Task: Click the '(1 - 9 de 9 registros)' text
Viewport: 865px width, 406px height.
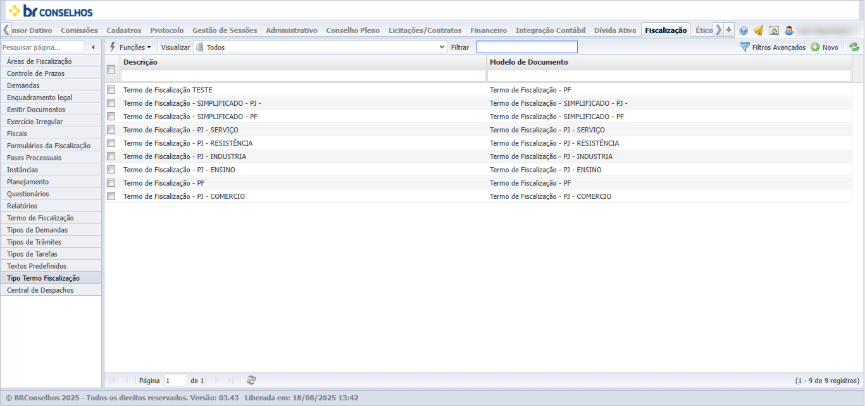Action: tap(827, 381)
